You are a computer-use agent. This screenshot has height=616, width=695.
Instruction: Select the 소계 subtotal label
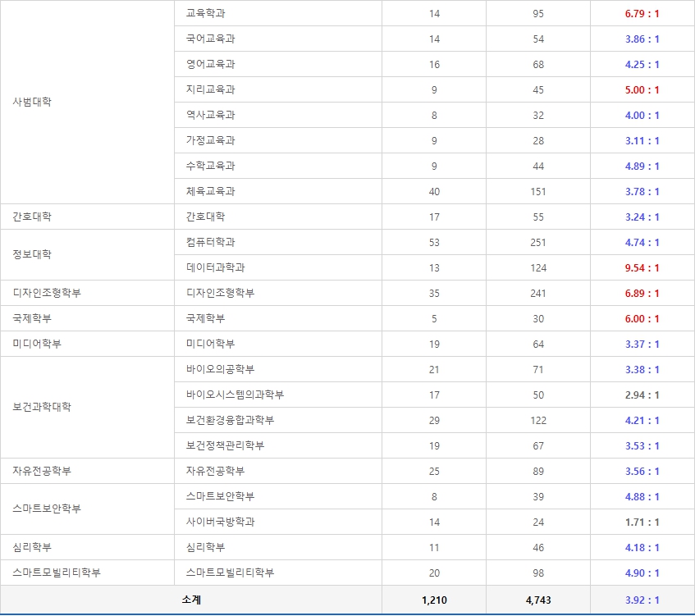(191, 600)
